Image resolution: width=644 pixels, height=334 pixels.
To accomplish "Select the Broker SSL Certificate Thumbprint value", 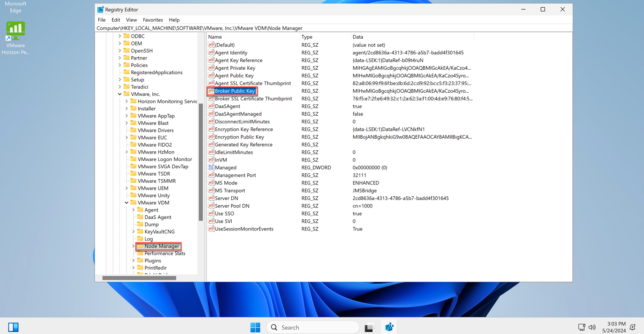I will click(253, 99).
